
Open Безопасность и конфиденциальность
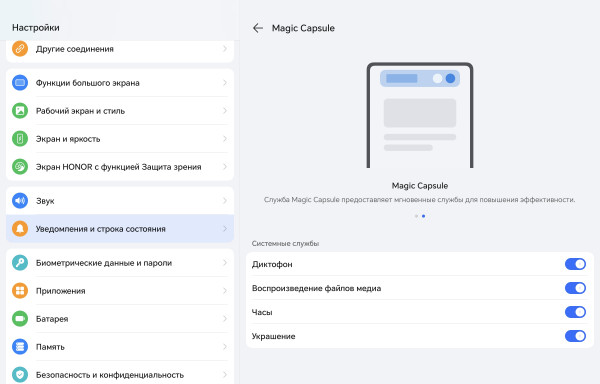click(120, 373)
